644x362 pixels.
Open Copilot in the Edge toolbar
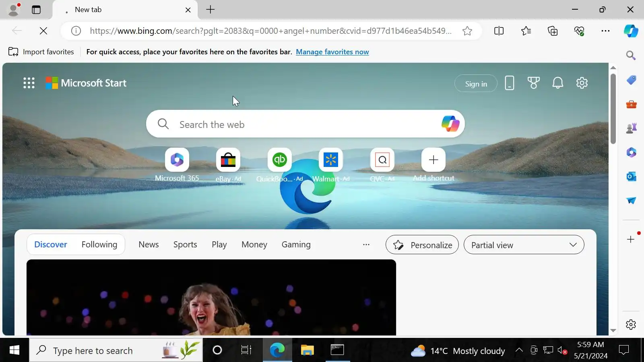pos(631,31)
